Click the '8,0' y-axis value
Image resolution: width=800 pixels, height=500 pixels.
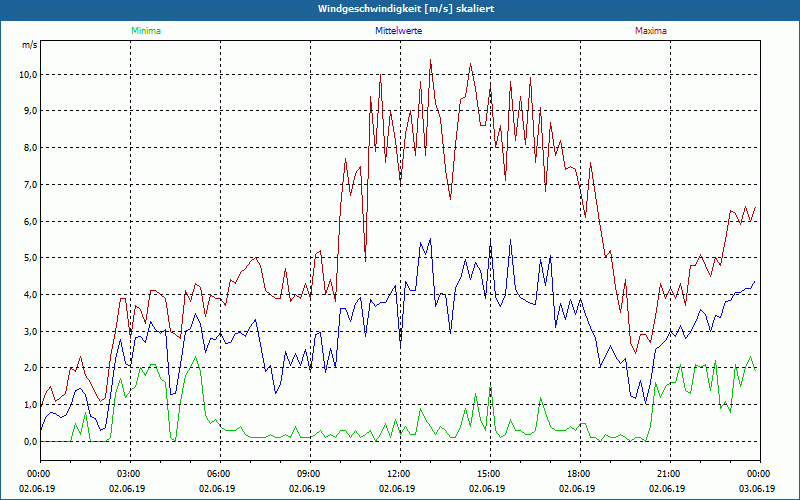click(x=31, y=148)
